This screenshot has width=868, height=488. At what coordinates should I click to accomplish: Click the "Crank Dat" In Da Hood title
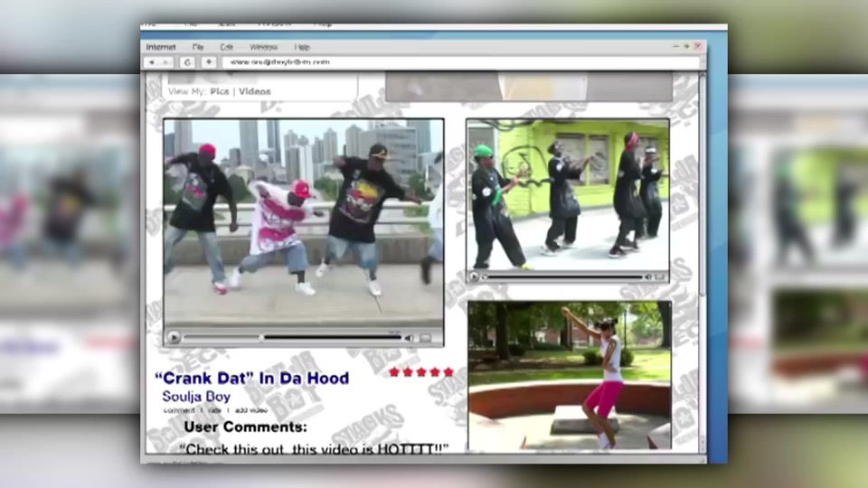point(252,378)
